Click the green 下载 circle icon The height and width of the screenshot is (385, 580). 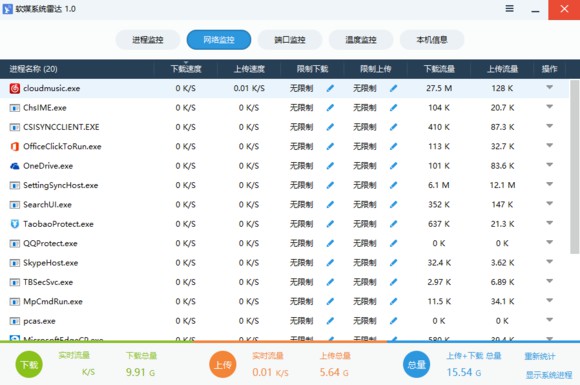click(x=29, y=365)
